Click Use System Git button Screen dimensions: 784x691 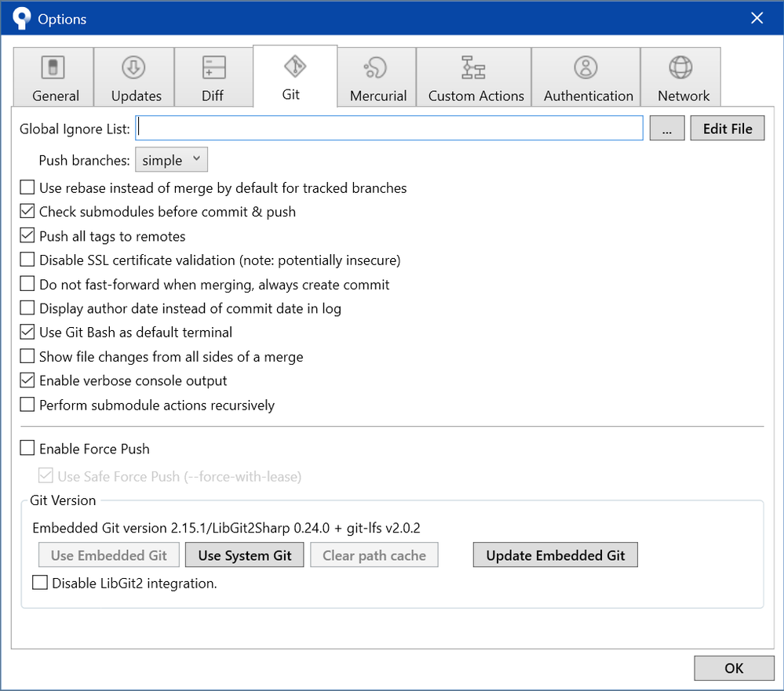[245, 555]
